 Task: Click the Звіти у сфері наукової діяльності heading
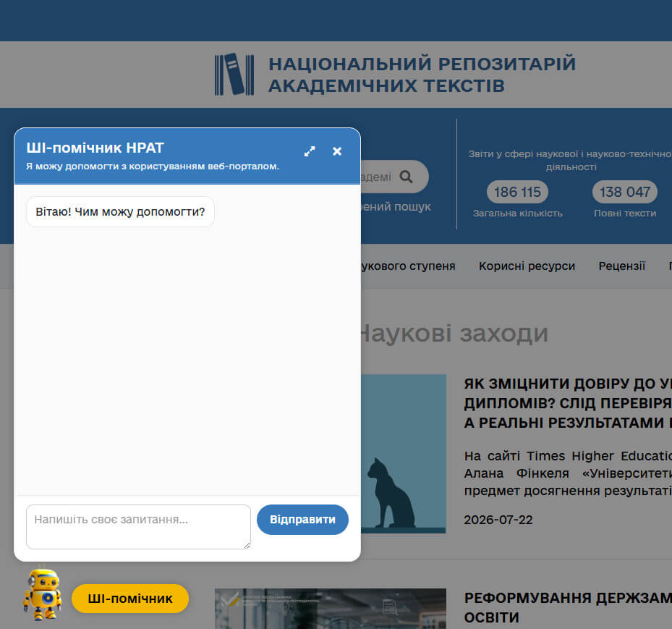[571, 161]
